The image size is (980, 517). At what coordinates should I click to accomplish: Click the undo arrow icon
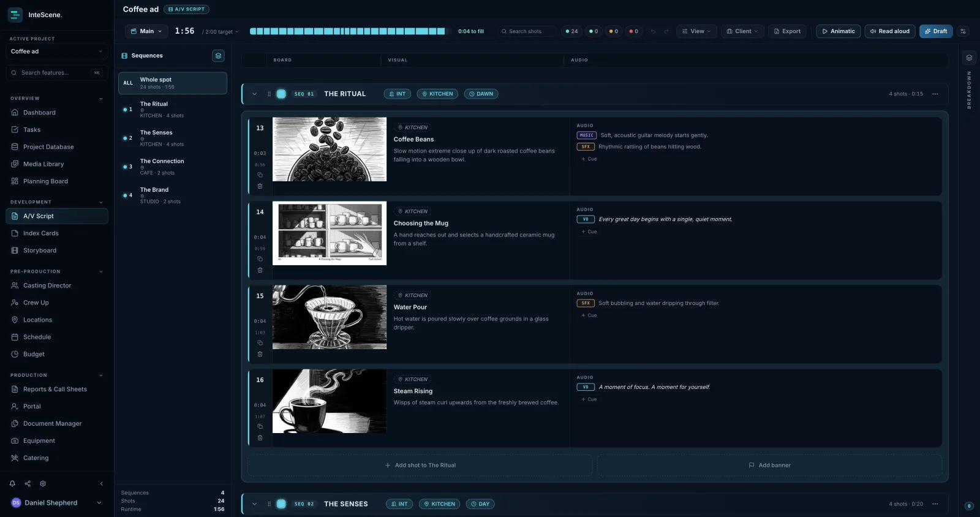tap(653, 31)
